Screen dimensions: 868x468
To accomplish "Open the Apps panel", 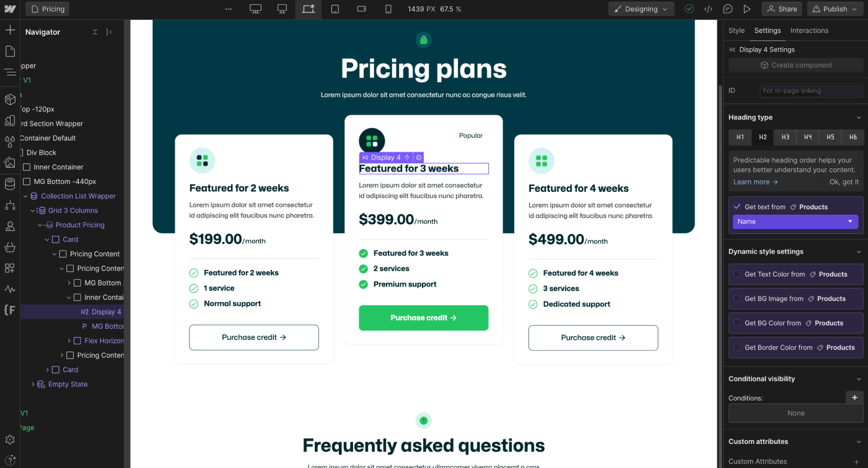I will (x=10, y=269).
